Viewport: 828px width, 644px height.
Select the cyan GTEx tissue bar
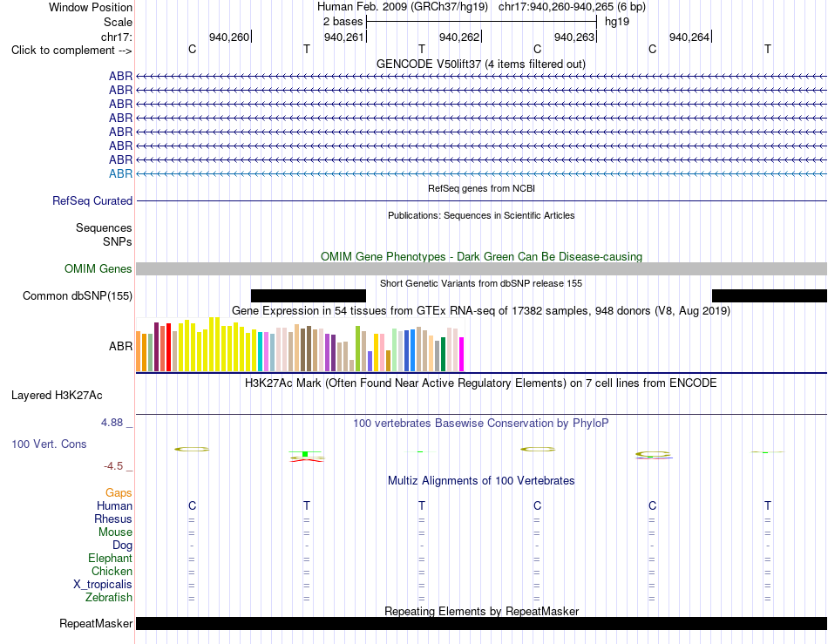coord(261,351)
